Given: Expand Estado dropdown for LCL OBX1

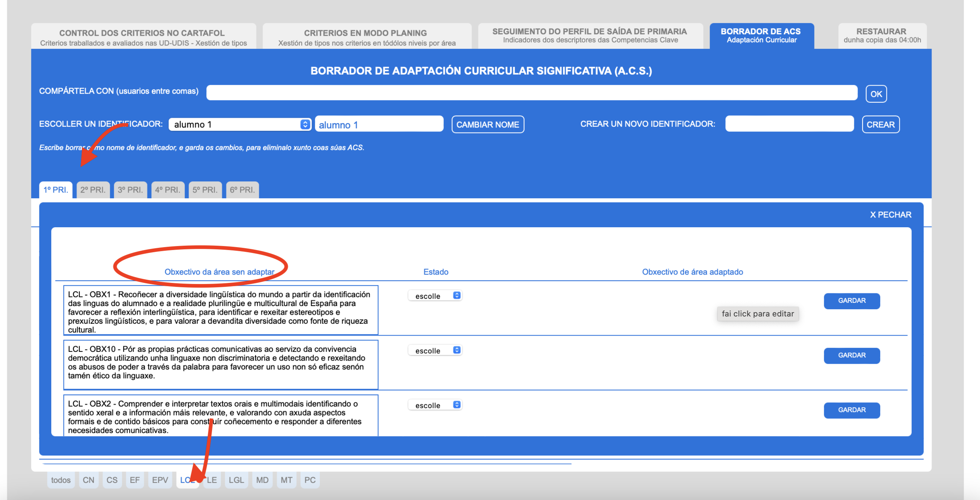Looking at the screenshot, I should click(x=435, y=296).
